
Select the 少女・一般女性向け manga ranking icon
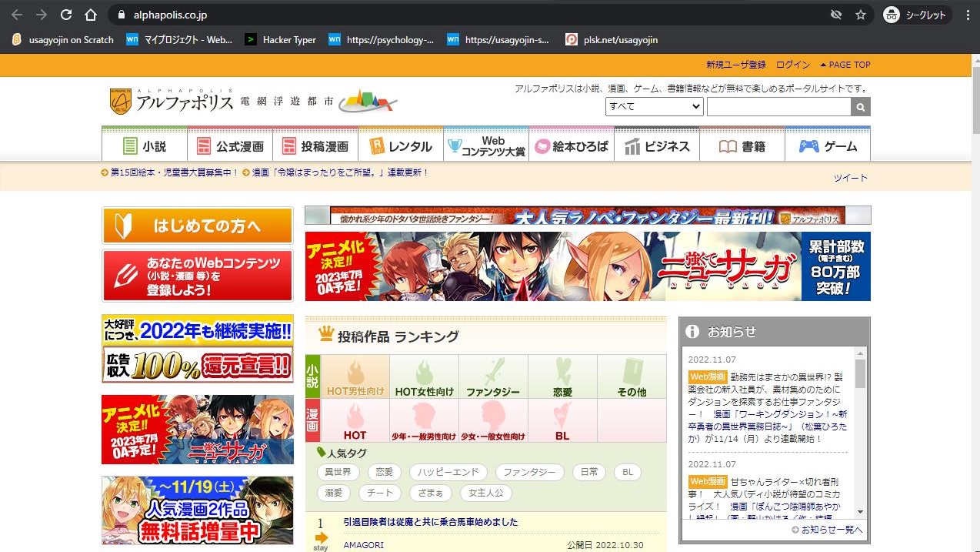[x=494, y=420]
